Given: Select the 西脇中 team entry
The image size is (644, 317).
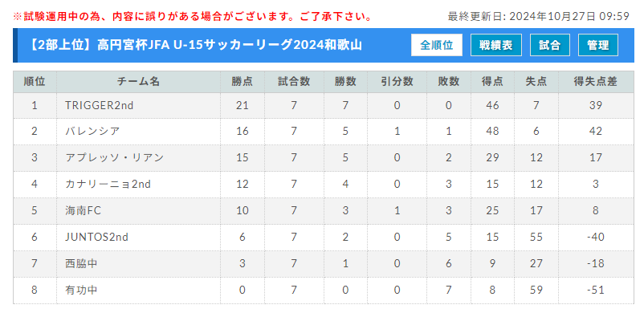Looking at the screenshot, I should pyautogui.click(x=81, y=263).
